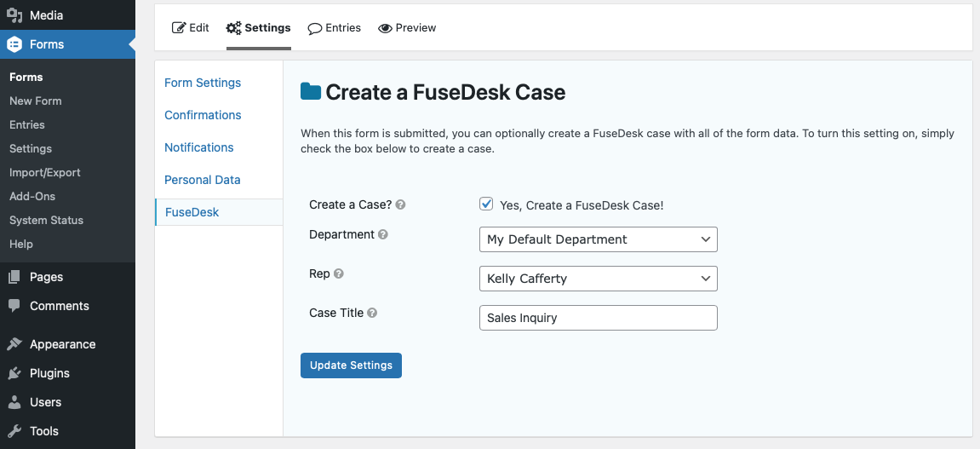Click the Tools wrench icon

coord(14,431)
